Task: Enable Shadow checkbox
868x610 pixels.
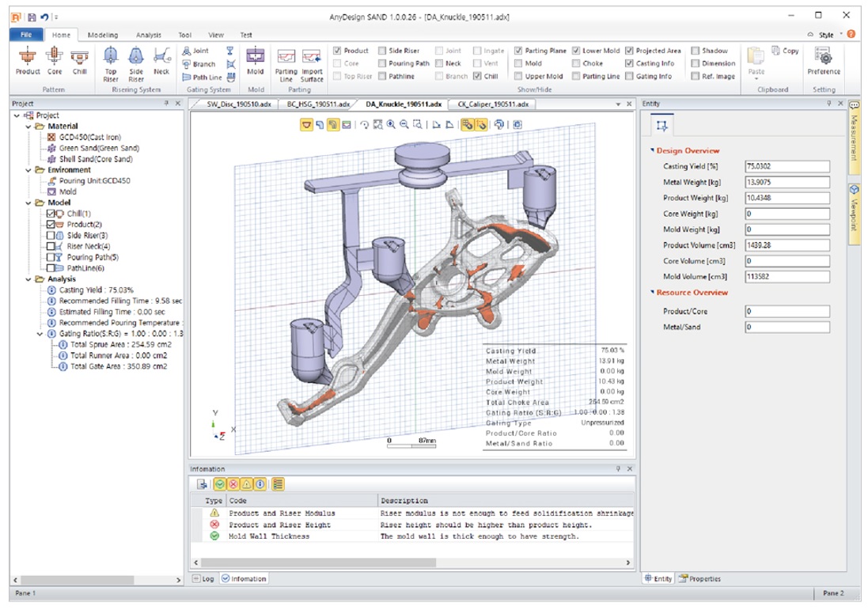Action: pos(696,51)
